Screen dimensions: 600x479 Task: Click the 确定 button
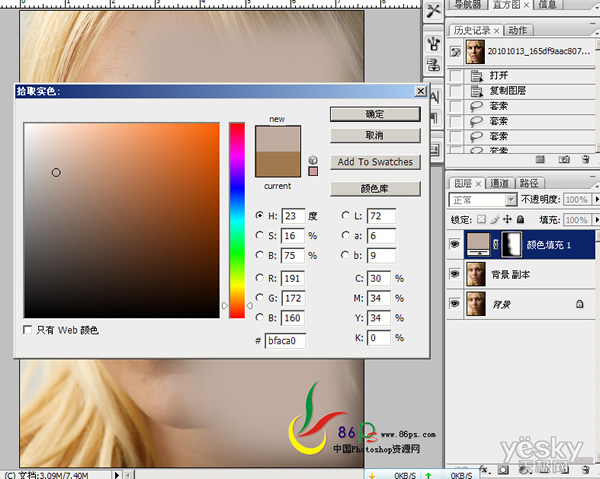(375, 114)
